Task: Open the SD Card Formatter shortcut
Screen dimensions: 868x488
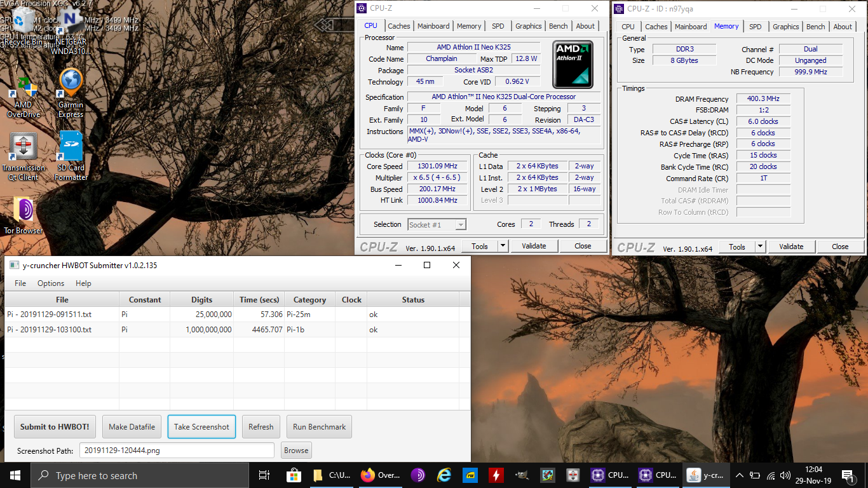Action: pos(71,156)
